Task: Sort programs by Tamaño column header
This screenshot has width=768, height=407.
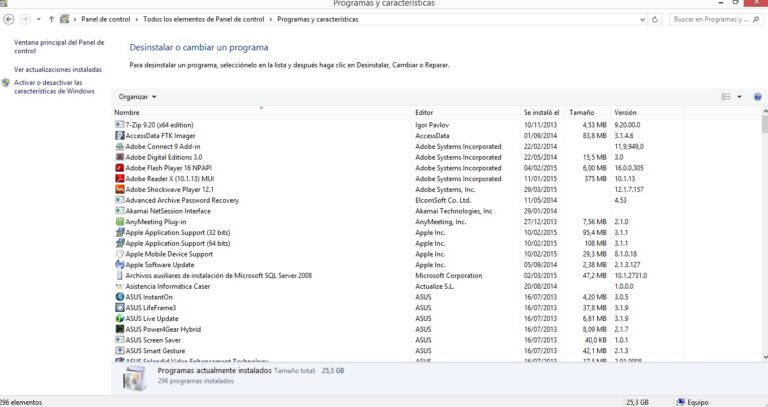Action: coord(581,112)
